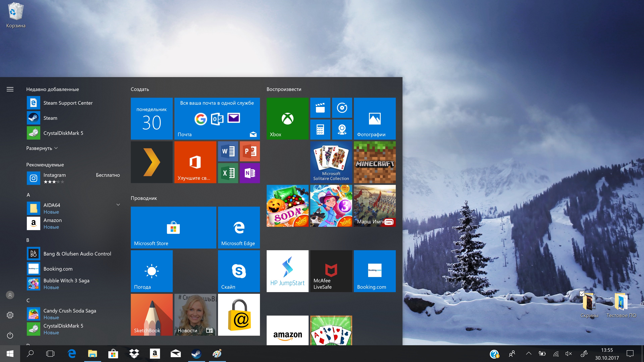Image resolution: width=644 pixels, height=362 pixels.
Task: Open Dropbox from the taskbar
Action: (134, 353)
